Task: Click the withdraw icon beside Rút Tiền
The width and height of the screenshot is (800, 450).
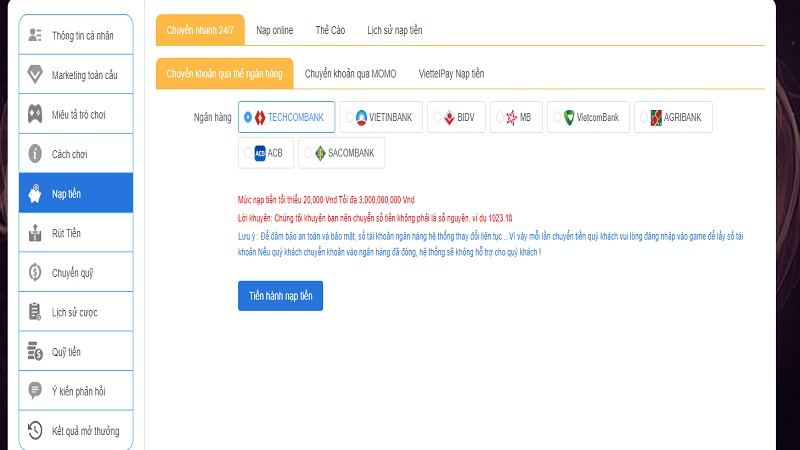Action: pyautogui.click(x=35, y=233)
